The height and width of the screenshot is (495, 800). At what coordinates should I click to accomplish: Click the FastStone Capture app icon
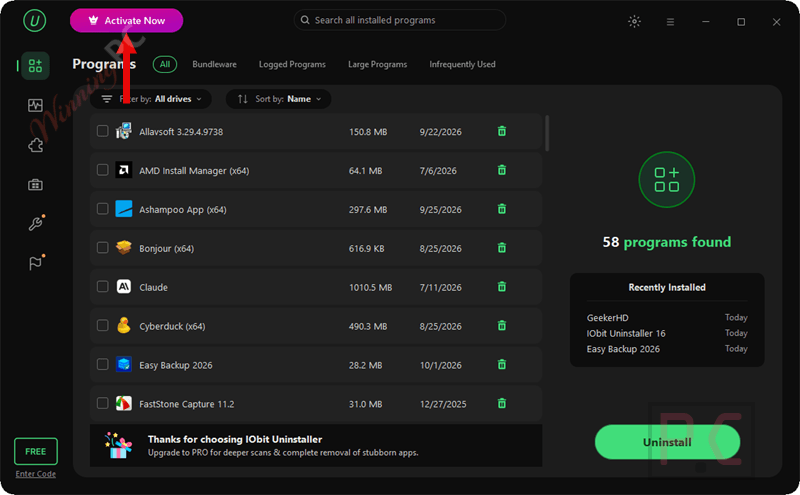pos(123,404)
